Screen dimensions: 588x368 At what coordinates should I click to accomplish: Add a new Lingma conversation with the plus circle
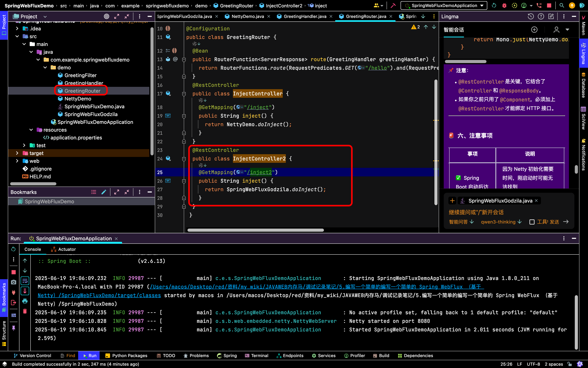click(x=534, y=30)
